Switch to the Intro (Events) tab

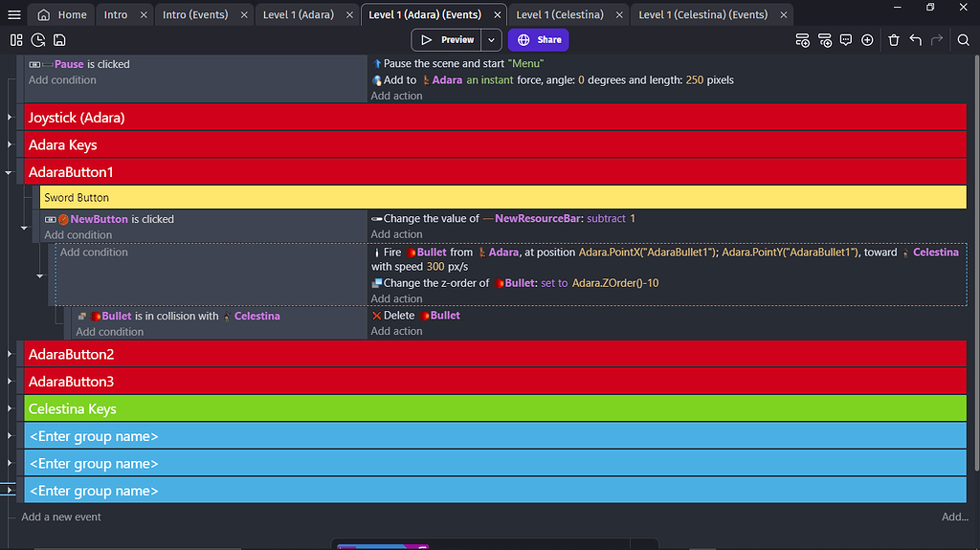[x=195, y=15]
